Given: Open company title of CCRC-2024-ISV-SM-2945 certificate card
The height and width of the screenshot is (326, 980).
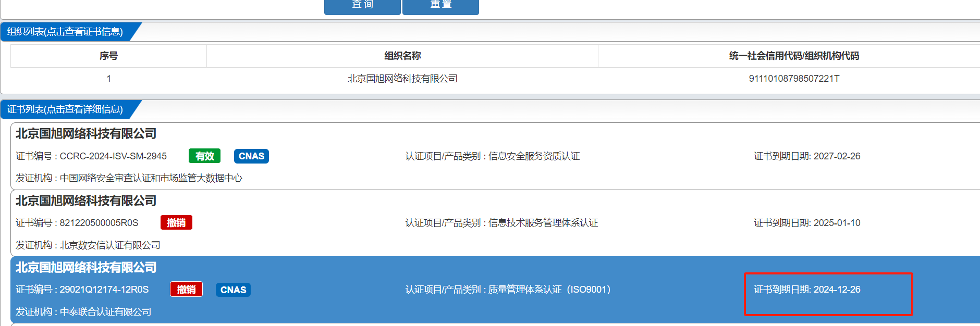Looking at the screenshot, I should point(86,134).
